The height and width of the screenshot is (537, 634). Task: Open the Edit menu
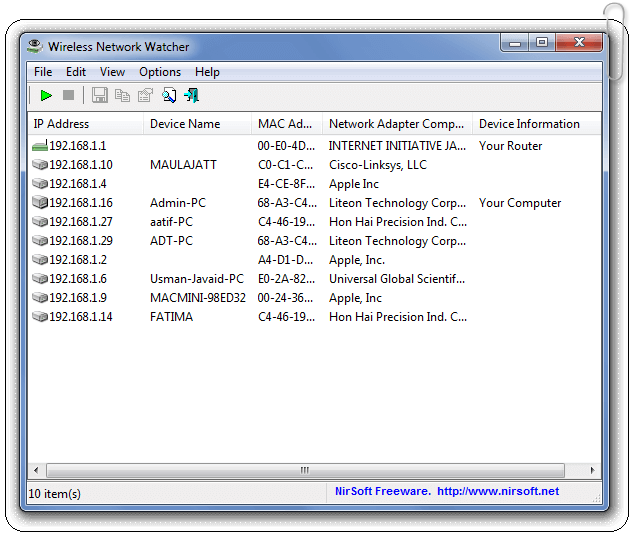76,72
